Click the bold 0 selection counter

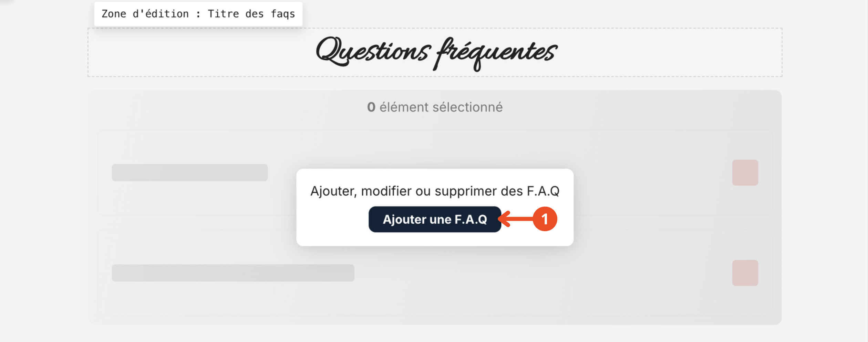(x=371, y=107)
